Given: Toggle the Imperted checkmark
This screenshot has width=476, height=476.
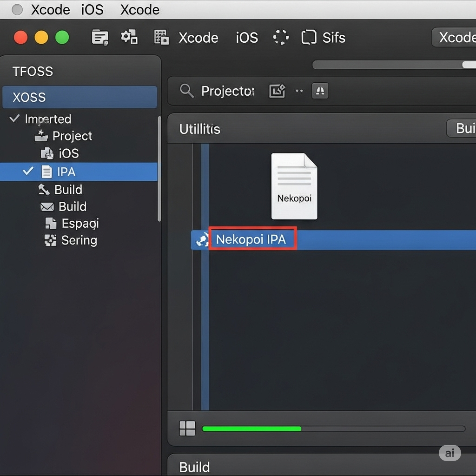Looking at the screenshot, I should coord(14,118).
